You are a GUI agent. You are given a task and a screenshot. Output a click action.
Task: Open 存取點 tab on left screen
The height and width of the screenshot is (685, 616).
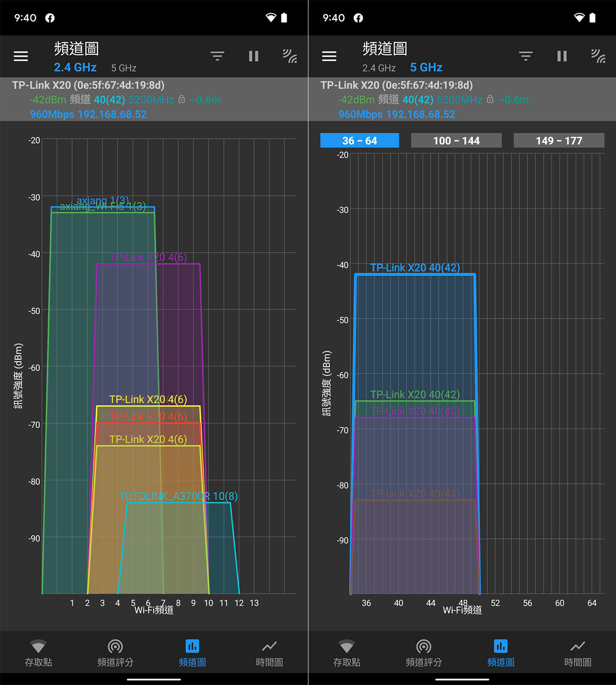pyautogui.click(x=38, y=653)
